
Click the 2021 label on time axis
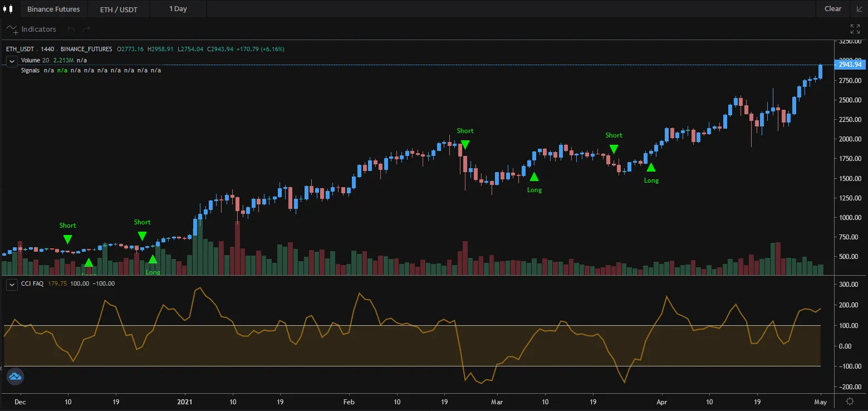pyautogui.click(x=184, y=402)
